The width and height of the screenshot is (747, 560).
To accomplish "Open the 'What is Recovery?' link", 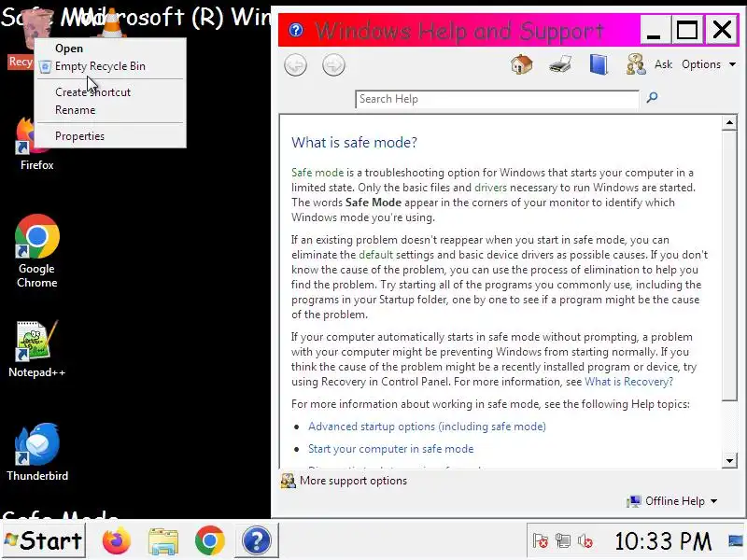I will tap(628, 382).
